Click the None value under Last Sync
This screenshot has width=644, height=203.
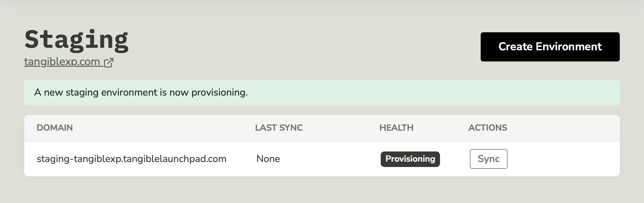click(268, 159)
